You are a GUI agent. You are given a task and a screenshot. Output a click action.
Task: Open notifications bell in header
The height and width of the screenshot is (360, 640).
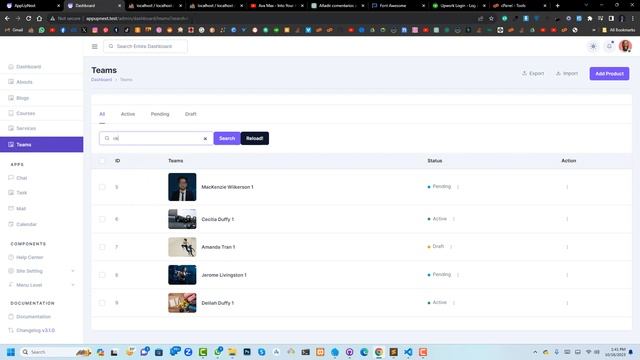(609, 46)
